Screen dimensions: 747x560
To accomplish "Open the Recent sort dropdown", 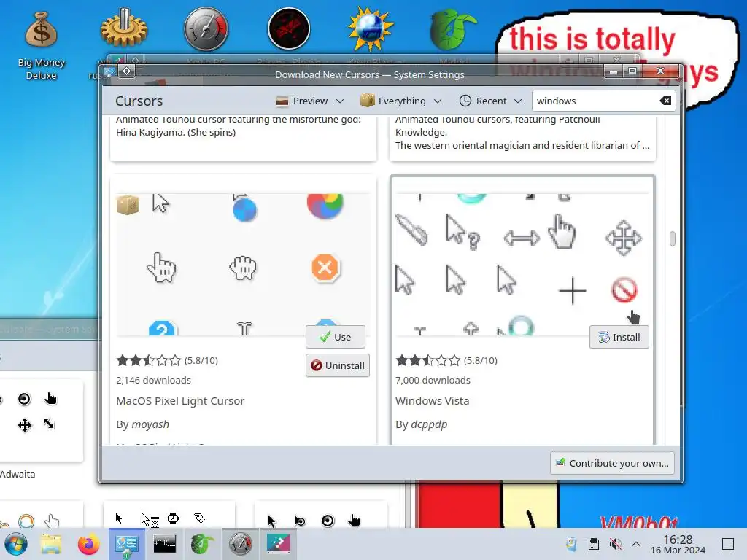I will (491, 101).
